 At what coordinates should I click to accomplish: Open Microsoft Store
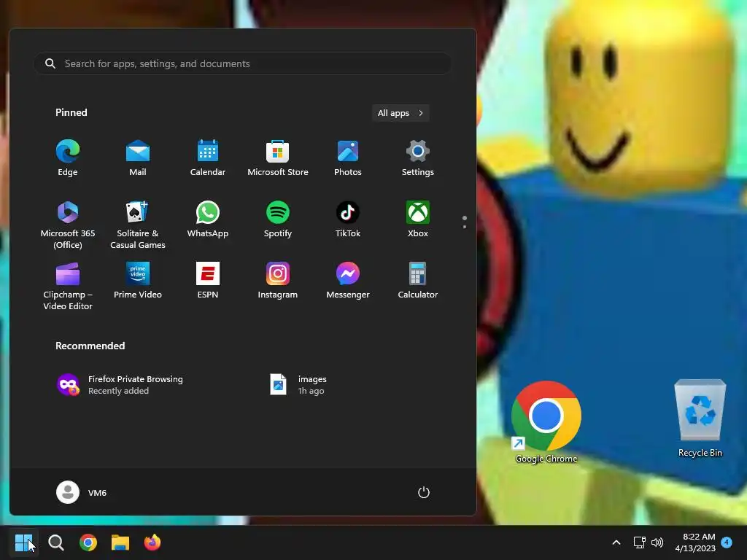pos(278,158)
